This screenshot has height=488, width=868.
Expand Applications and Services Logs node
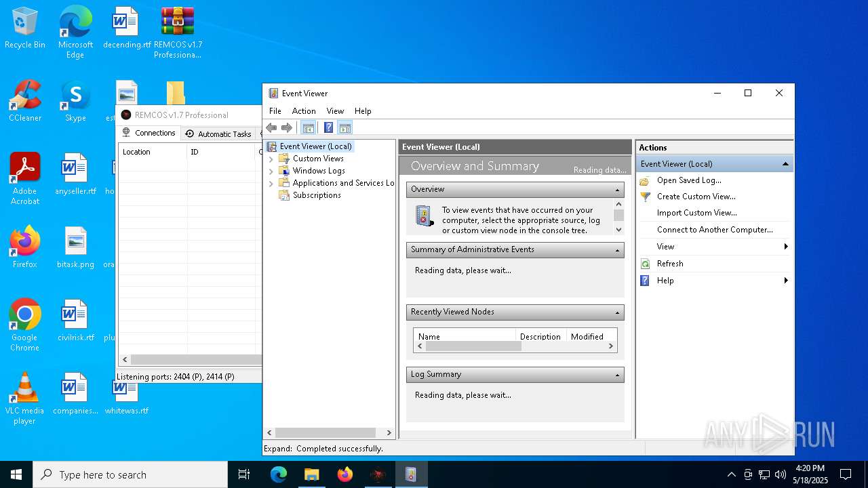pos(271,183)
